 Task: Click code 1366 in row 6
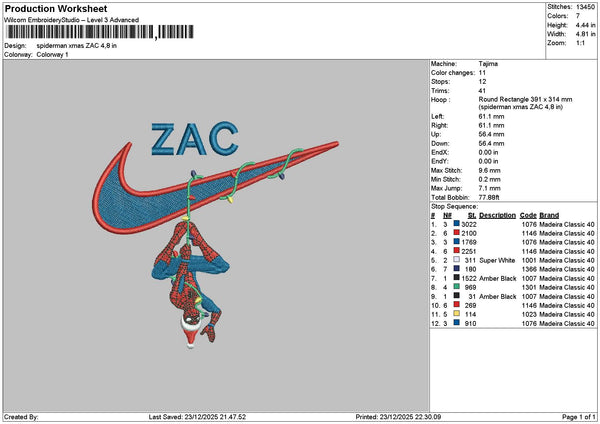click(529, 269)
